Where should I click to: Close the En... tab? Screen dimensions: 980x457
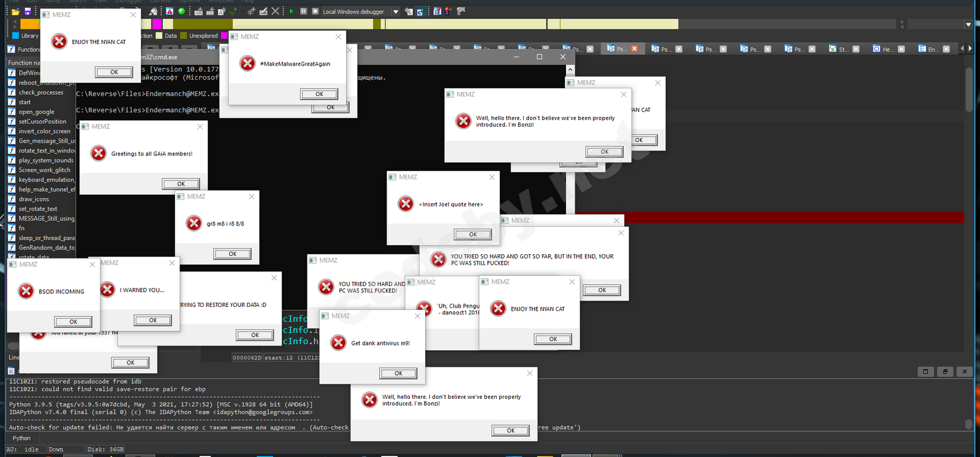(x=946, y=49)
